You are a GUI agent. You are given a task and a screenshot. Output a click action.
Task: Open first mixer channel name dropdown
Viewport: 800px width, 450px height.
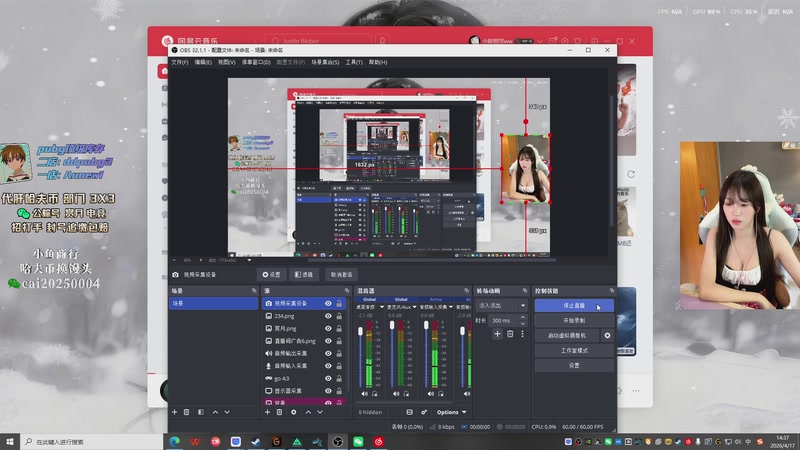click(382, 307)
